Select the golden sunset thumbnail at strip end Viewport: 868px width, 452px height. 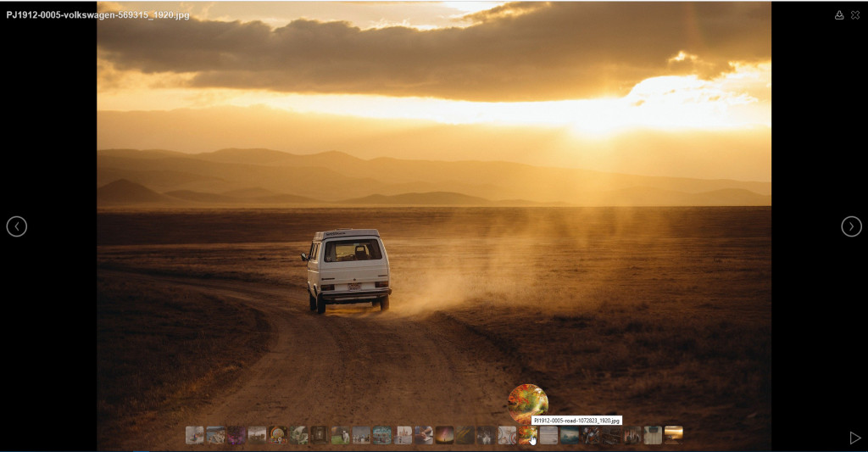674,435
